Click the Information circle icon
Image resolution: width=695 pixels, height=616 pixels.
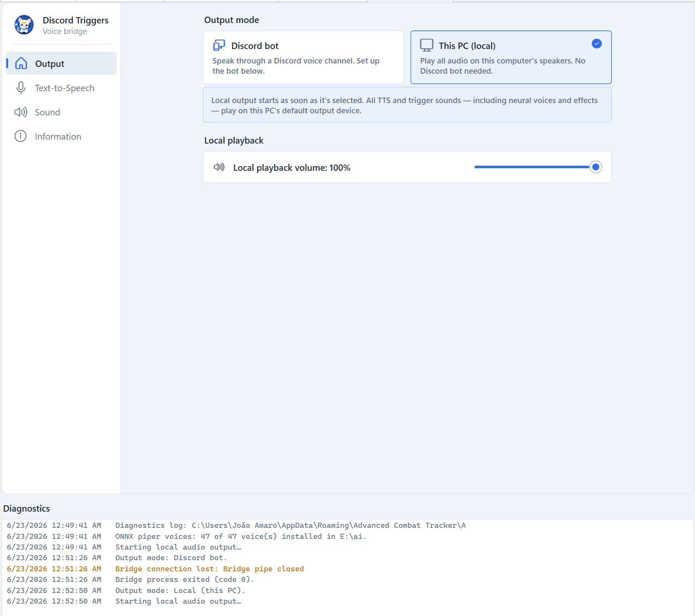point(20,136)
